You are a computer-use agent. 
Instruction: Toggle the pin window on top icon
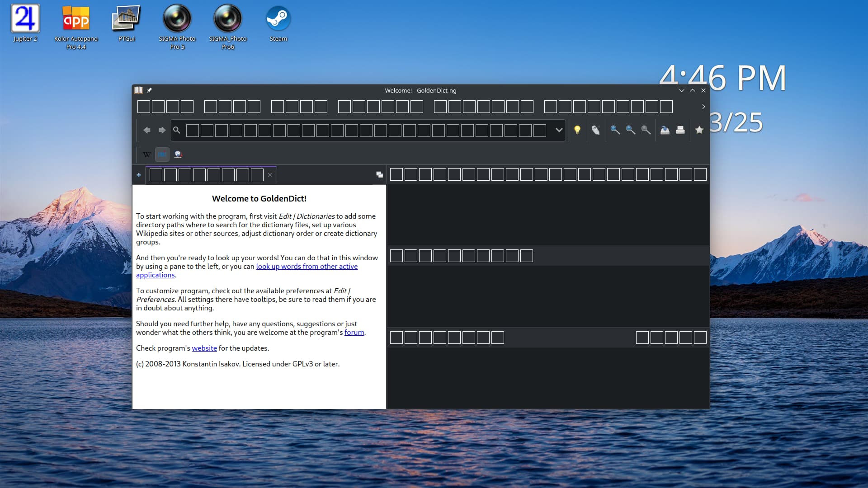coord(149,90)
